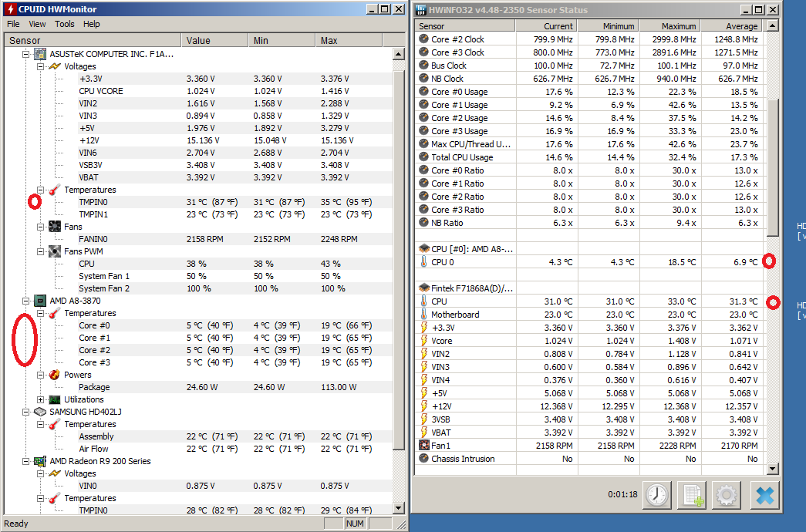Click the Maximum column header in HWiNFO
Viewport: 806px width, 532px height.
click(x=670, y=26)
